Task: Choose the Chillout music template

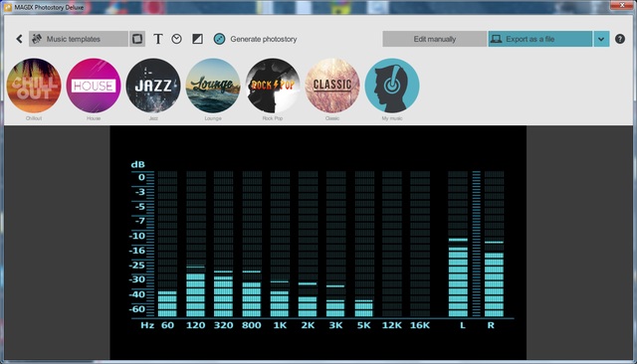Action: point(34,86)
